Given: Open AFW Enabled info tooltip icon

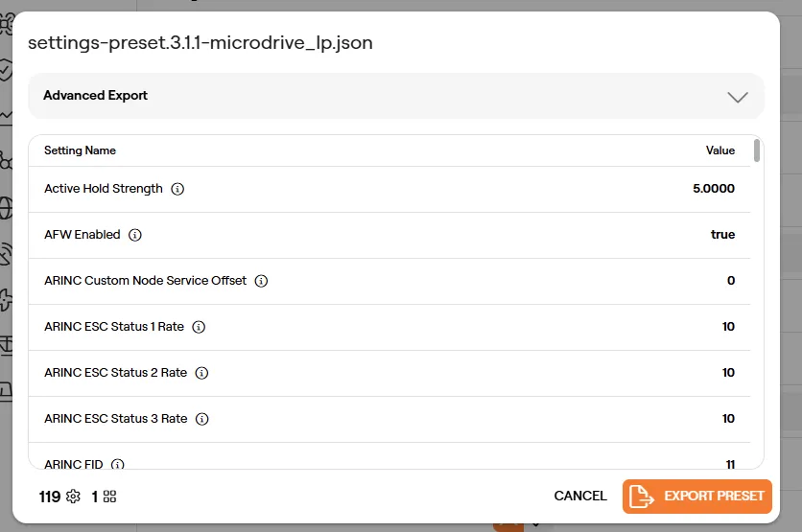Looking at the screenshot, I should [x=135, y=235].
